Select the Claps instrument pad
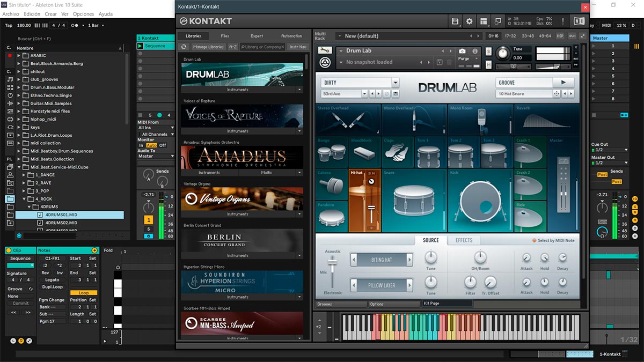This screenshot has height=362, width=644. pos(398,152)
